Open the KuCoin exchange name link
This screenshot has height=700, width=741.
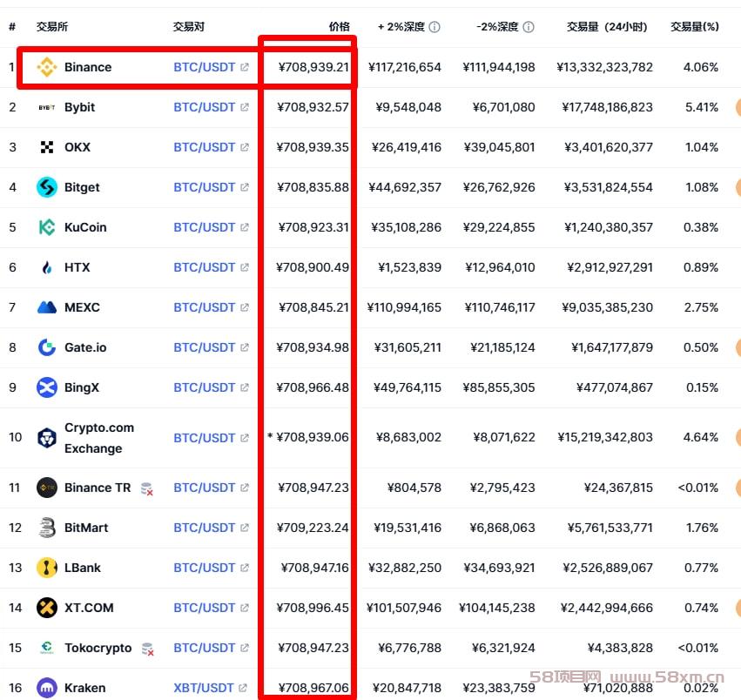click(85, 227)
